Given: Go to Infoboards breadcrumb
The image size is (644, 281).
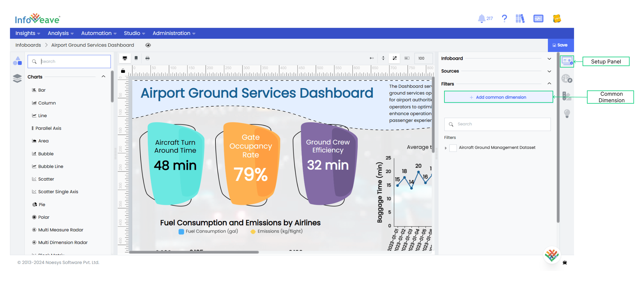Looking at the screenshot, I should (x=28, y=45).
